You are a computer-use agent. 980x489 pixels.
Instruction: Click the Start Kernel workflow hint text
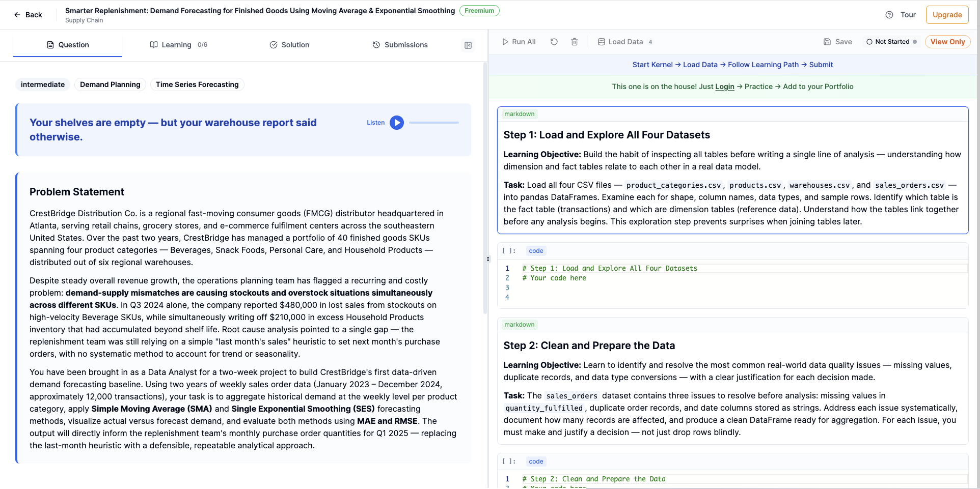652,65
